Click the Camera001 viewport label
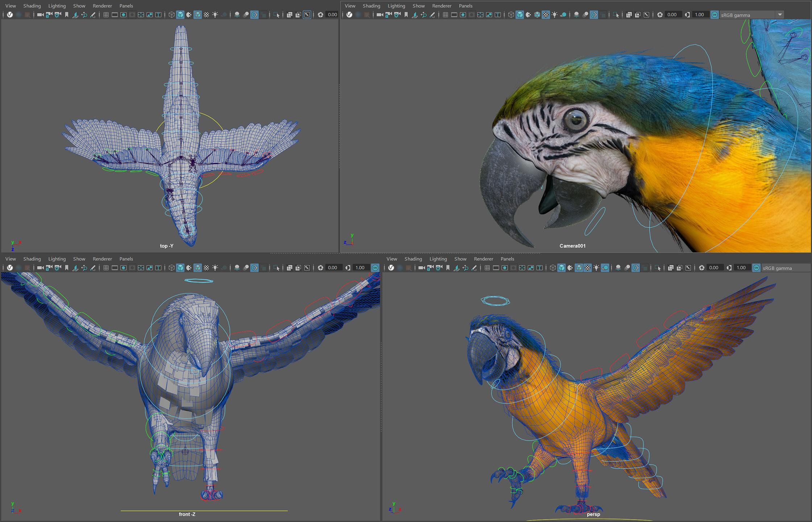 pos(572,246)
